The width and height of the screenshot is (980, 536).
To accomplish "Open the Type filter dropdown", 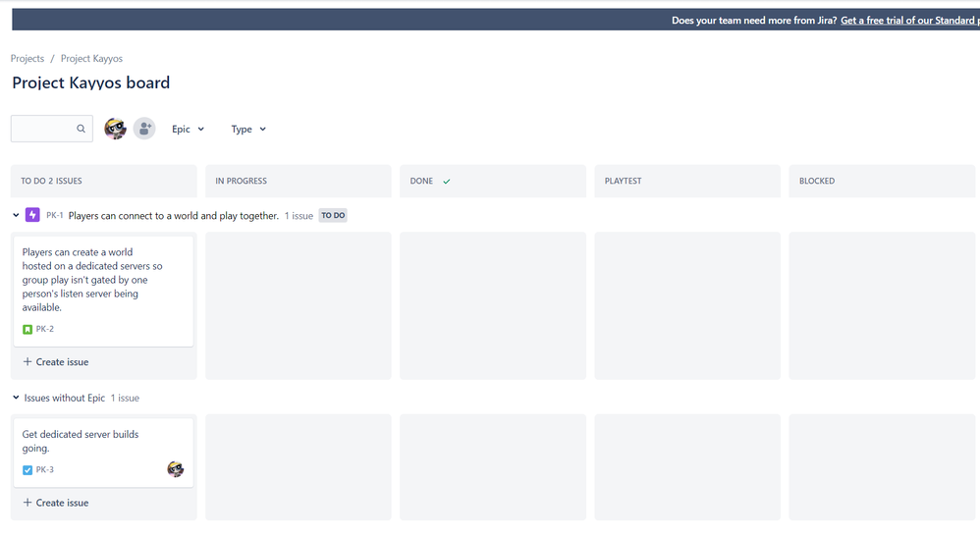I will pyautogui.click(x=248, y=129).
